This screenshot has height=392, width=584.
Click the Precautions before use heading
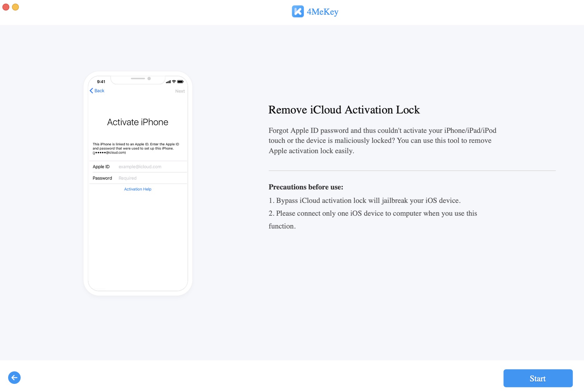pyautogui.click(x=306, y=187)
